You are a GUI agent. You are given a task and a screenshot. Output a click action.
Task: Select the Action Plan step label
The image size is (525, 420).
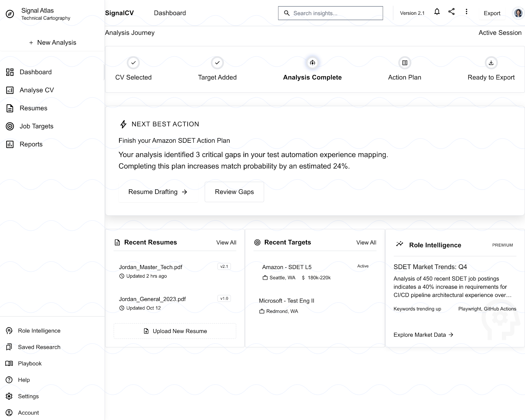[x=405, y=77]
